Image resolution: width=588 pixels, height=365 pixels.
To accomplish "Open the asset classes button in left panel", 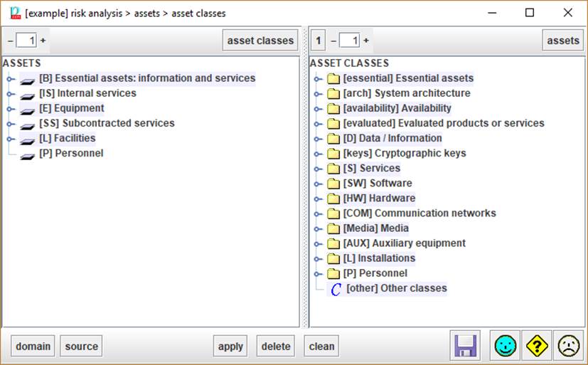I will pos(260,41).
